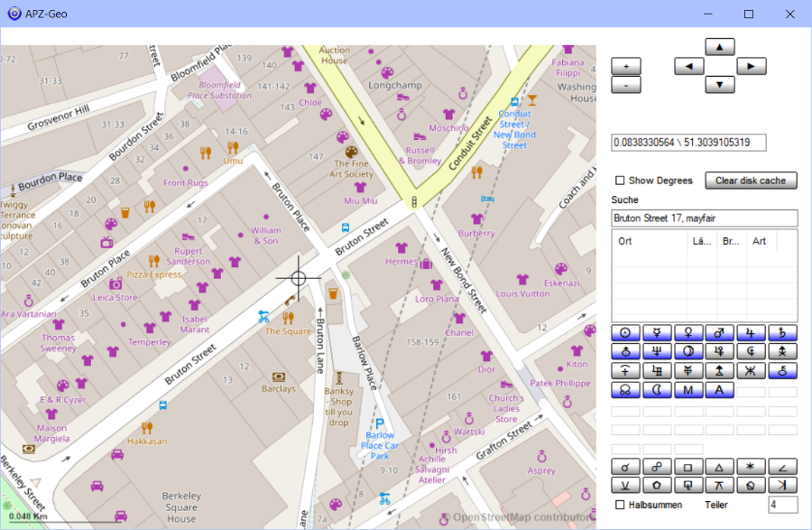Pan the map up
This screenshot has height=530, width=812.
point(720,47)
